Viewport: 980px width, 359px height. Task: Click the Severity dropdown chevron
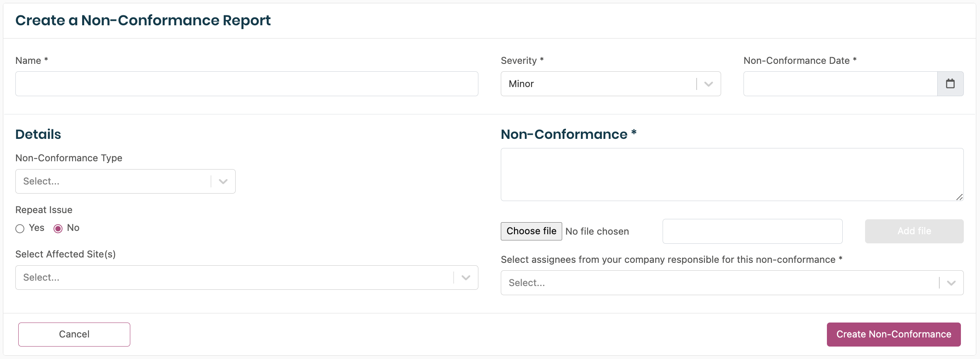709,84
